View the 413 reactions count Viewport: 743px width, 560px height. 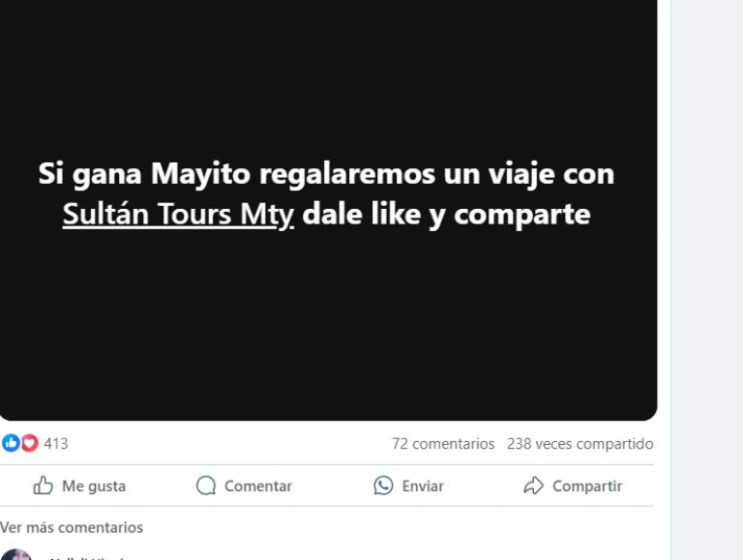[x=56, y=444]
